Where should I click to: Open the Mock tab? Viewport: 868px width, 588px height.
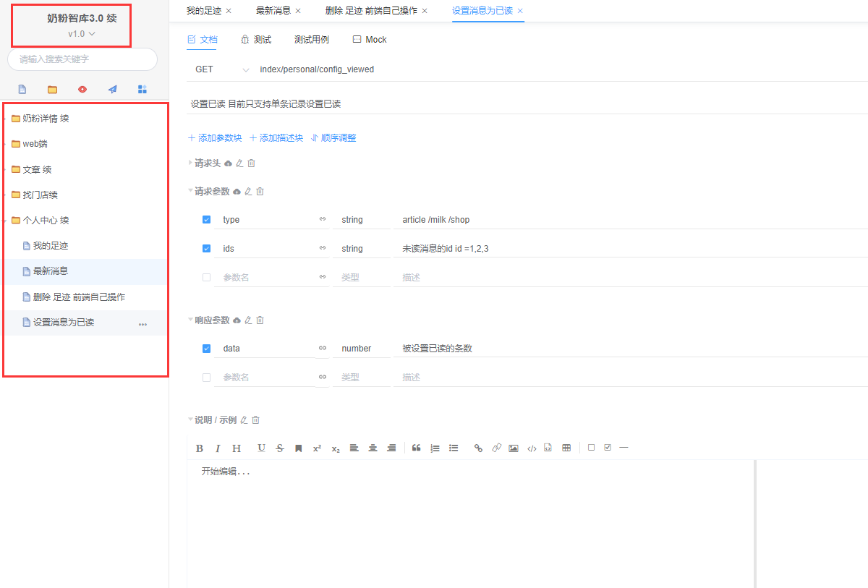coord(370,40)
